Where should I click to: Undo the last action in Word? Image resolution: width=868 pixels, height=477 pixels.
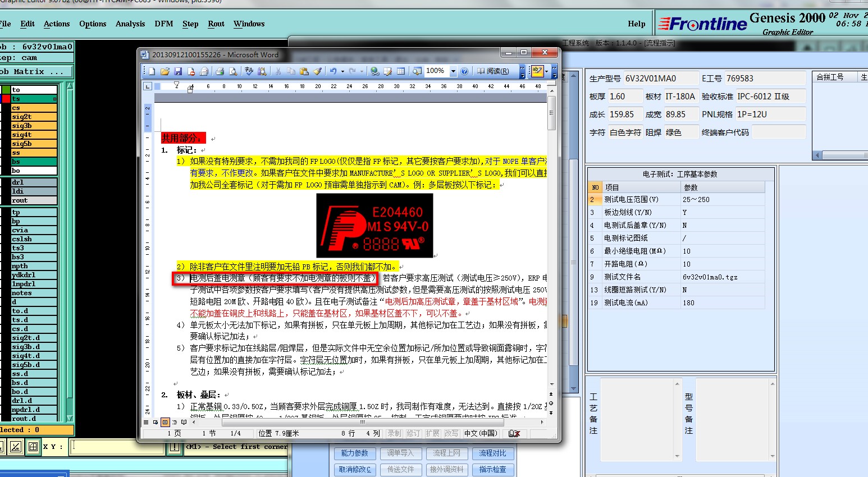coord(334,71)
